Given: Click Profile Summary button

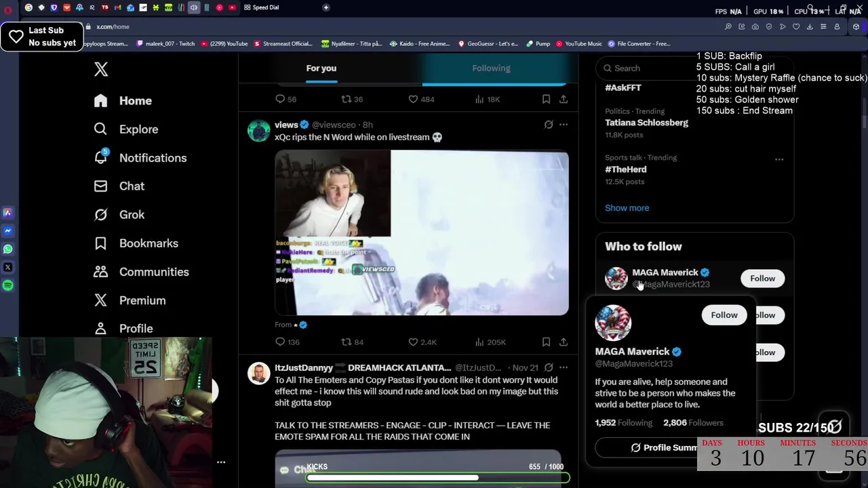Looking at the screenshot, I should 664,447.
